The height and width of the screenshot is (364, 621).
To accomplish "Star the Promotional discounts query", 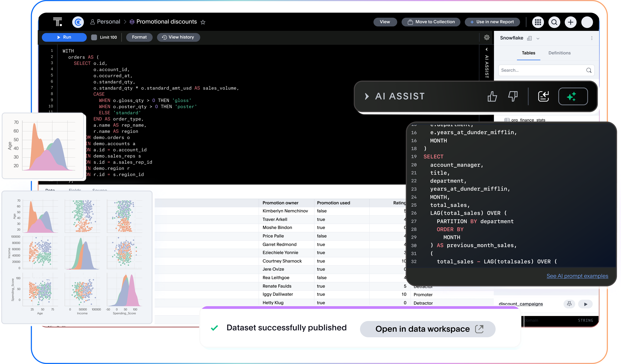I will point(203,22).
